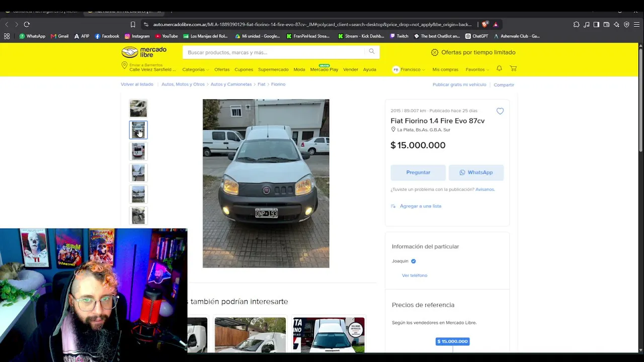Open the ChatGPT bookmark
The width and height of the screenshot is (644, 362).
477,36
